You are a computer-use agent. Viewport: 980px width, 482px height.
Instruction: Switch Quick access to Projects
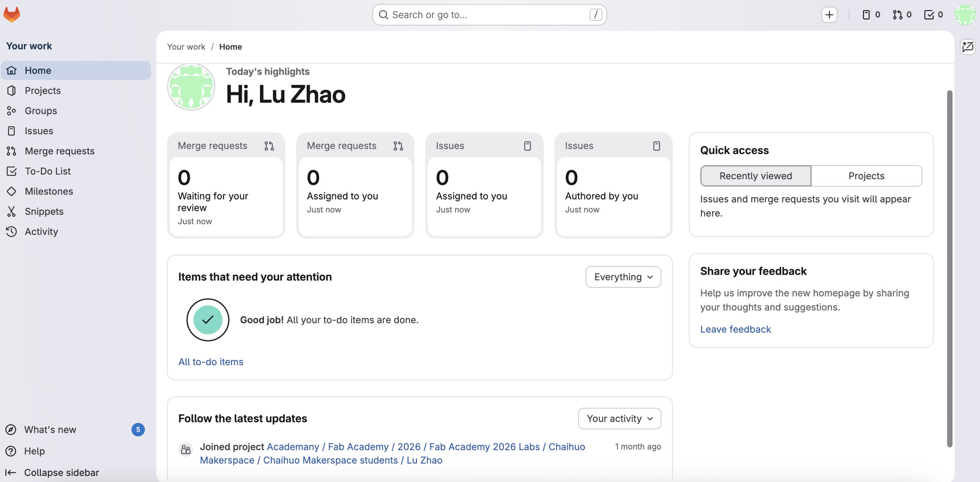tap(866, 175)
